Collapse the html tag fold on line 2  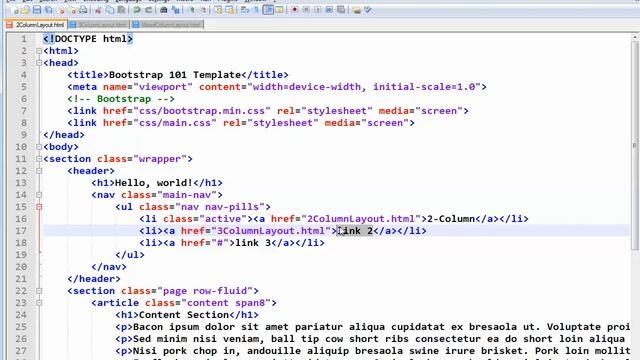[39, 51]
